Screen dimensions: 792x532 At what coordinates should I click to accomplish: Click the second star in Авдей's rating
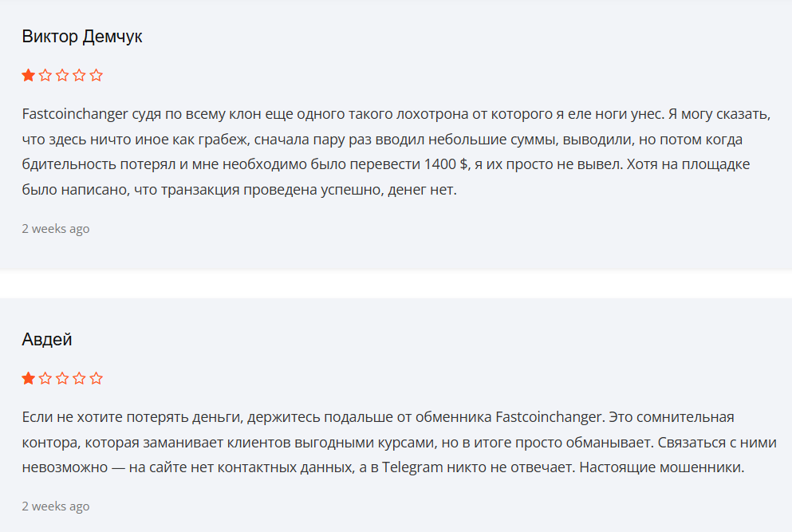tap(45, 378)
